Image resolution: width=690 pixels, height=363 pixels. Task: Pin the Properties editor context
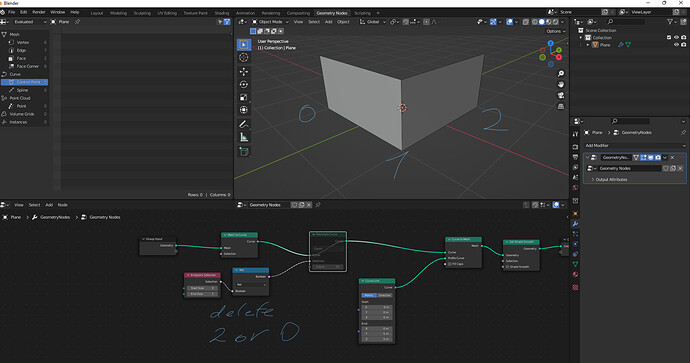683,132
